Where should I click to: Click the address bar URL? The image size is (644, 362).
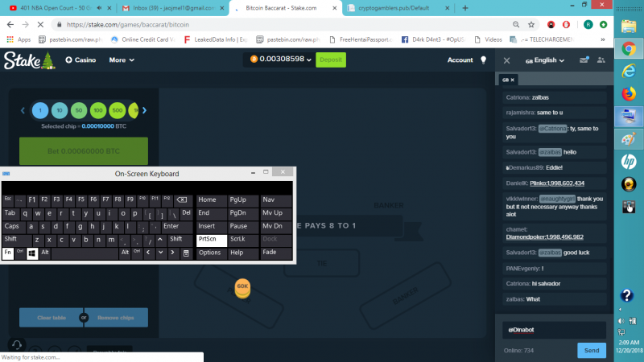[x=128, y=25]
